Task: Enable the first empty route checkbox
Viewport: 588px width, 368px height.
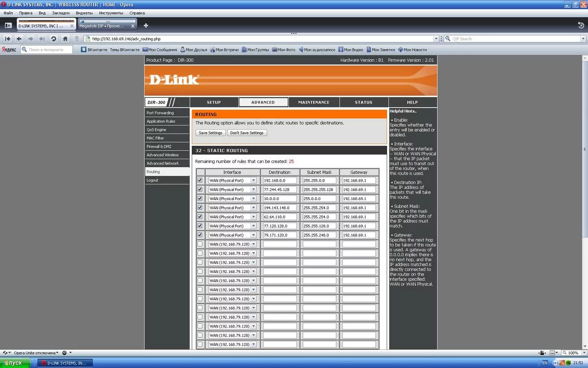Action: (x=200, y=244)
